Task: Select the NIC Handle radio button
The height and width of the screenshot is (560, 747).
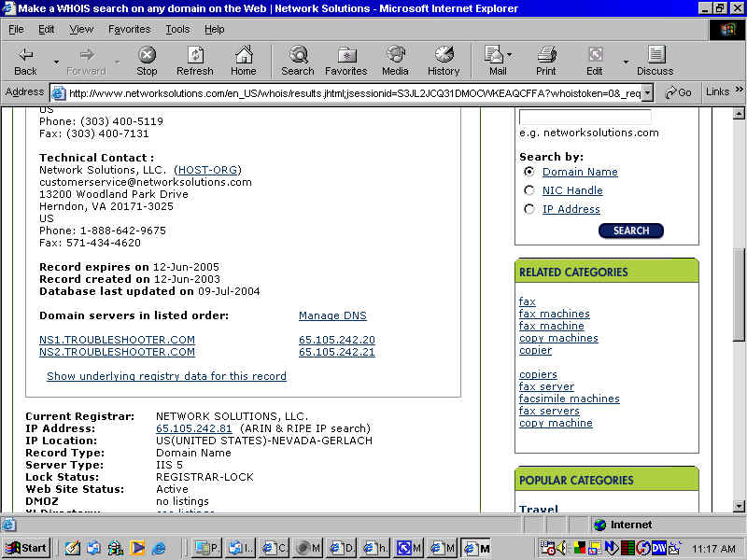Action: click(529, 190)
